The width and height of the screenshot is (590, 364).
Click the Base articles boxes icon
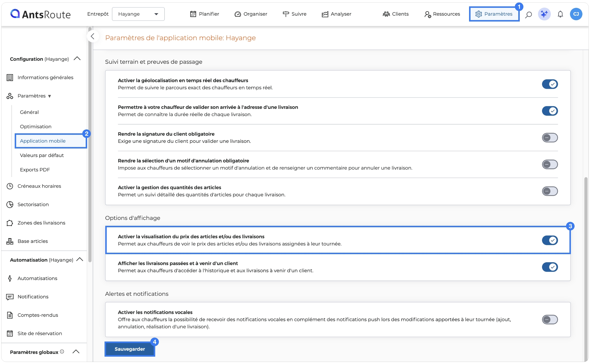pos(10,241)
